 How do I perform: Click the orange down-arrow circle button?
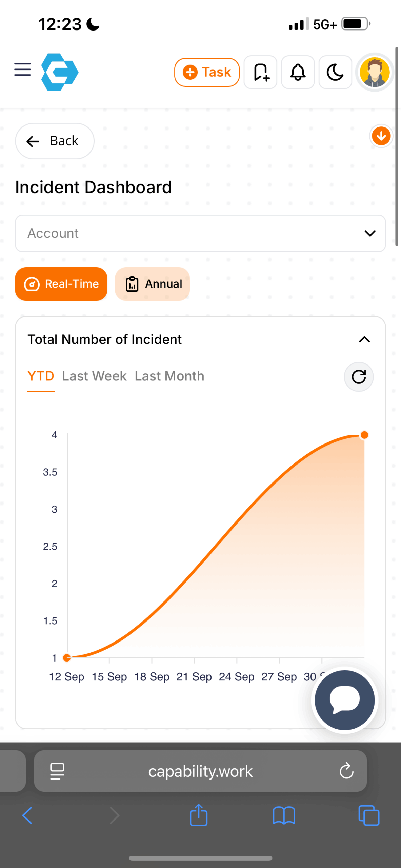[381, 136]
